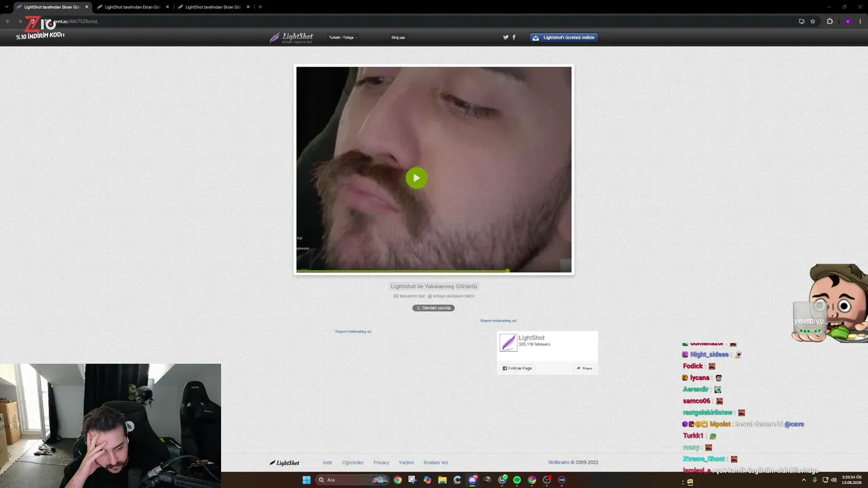Click the Turkk1 username in chat
Screen dimensions: 868x488
click(x=693, y=436)
